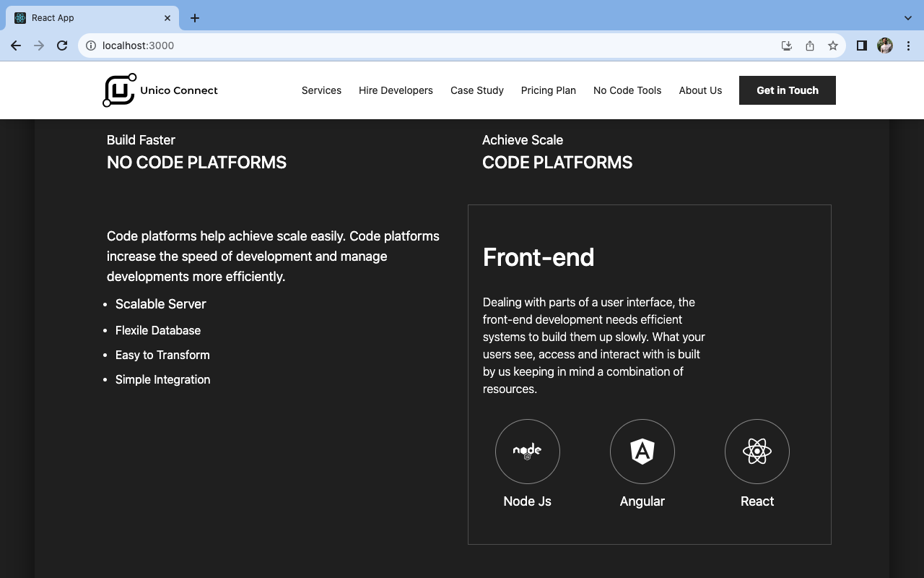Click the site information icon in the address bar
This screenshot has width=924, height=578.
pyautogui.click(x=90, y=45)
